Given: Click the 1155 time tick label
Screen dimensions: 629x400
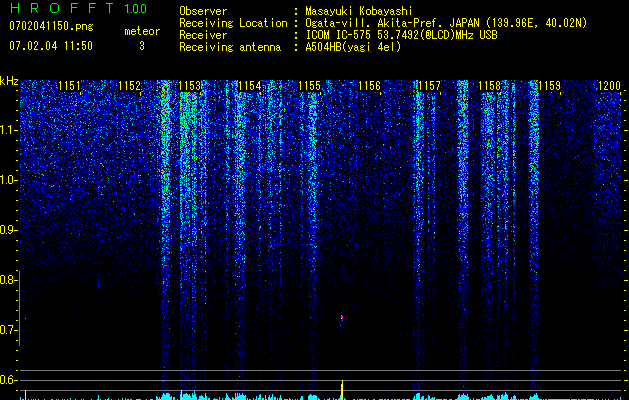Looking at the screenshot, I should 310,86.
